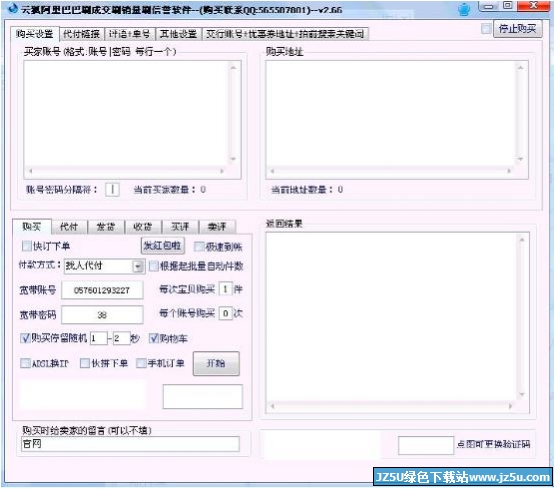
Task: Click the blue figure icon in title bar
Action: (464, 9)
